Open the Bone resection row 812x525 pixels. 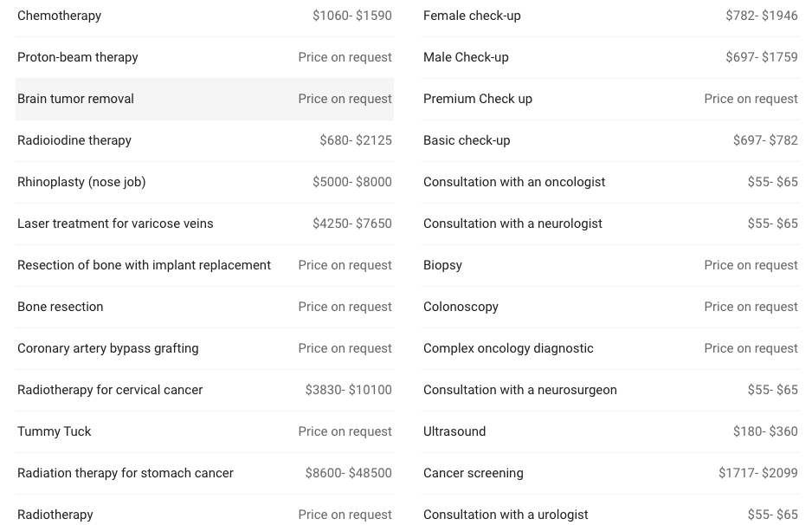point(204,307)
